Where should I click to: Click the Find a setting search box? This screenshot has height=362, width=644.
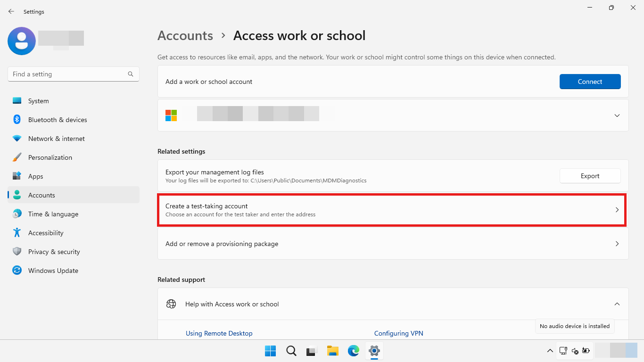[x=68, y=74]
